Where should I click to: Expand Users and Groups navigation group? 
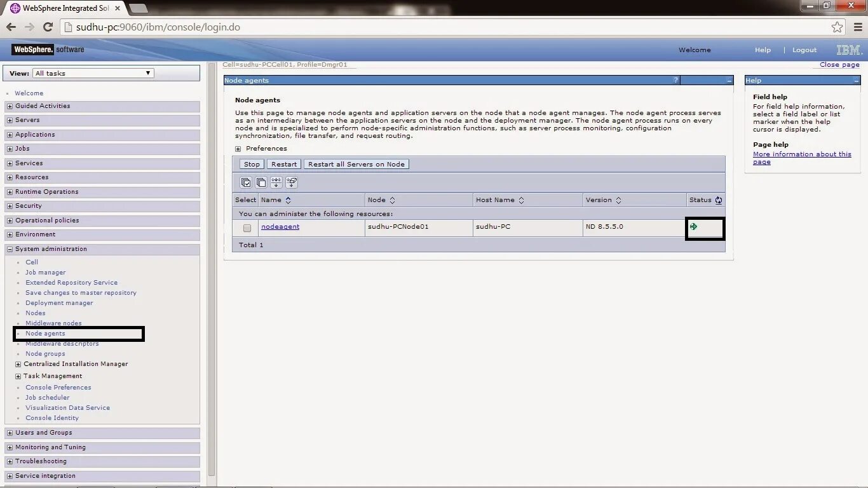pos(10,433)
